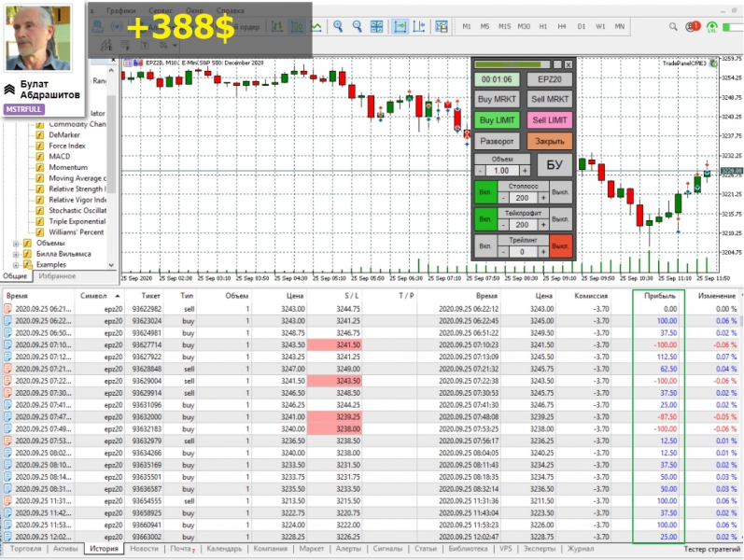Switch to the Торговля tab

click(25, 549)
